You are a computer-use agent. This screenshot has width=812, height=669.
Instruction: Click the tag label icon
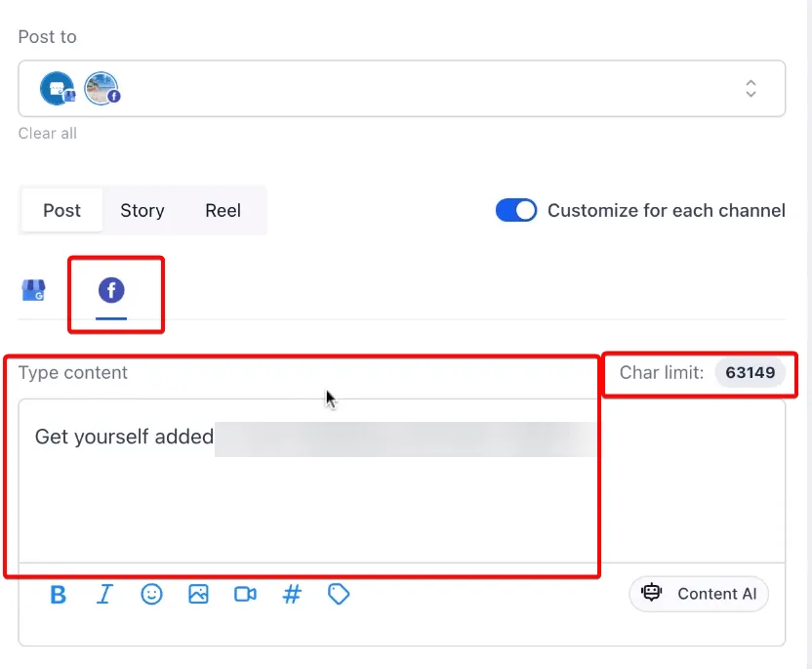tap(339, 595)
